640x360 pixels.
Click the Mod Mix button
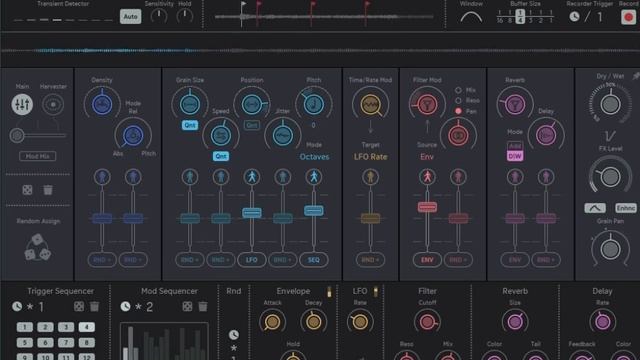pos(38,156)
